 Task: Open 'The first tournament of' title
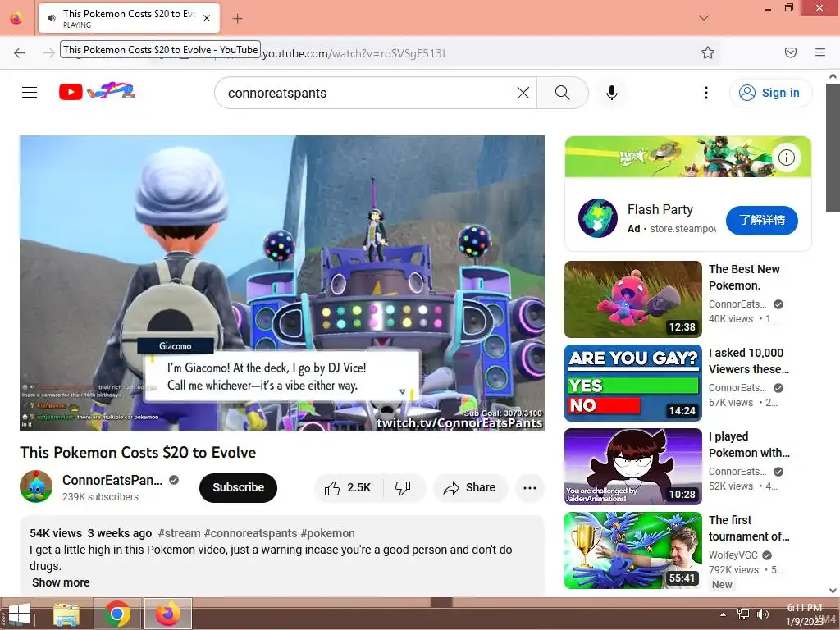pyautogui.click(x=749, y=528)
